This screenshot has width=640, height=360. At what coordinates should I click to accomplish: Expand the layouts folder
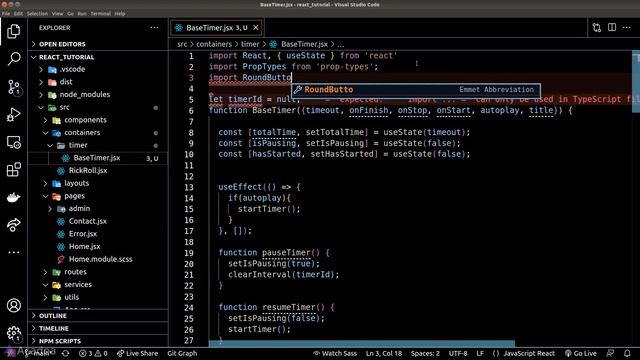98,183
